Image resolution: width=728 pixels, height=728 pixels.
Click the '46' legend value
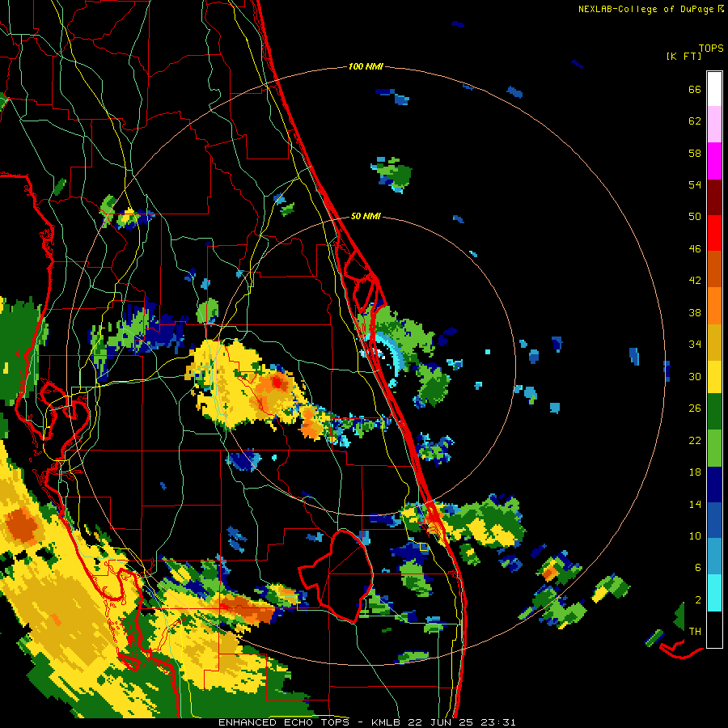click(x=695, y=249)
